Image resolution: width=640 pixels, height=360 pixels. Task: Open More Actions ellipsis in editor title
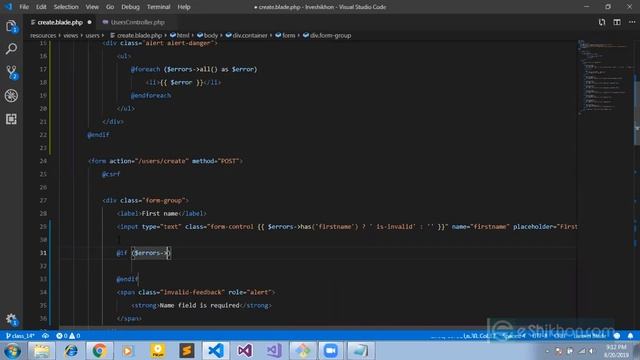click(x=632, y=22)
